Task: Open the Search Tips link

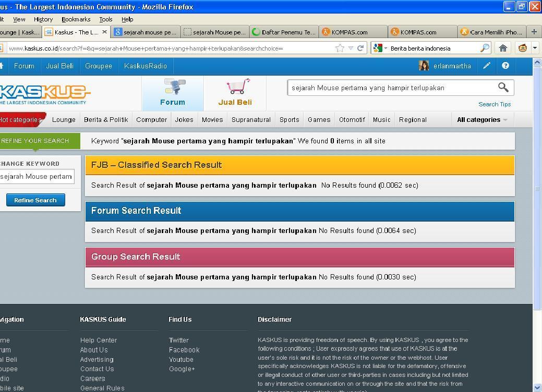Action: click(x=495, y=104)
